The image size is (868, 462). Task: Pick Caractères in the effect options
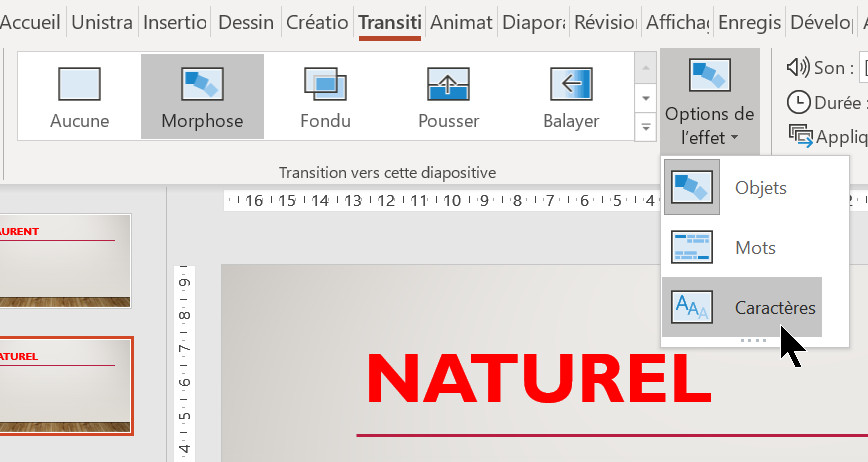click(742, 307)
